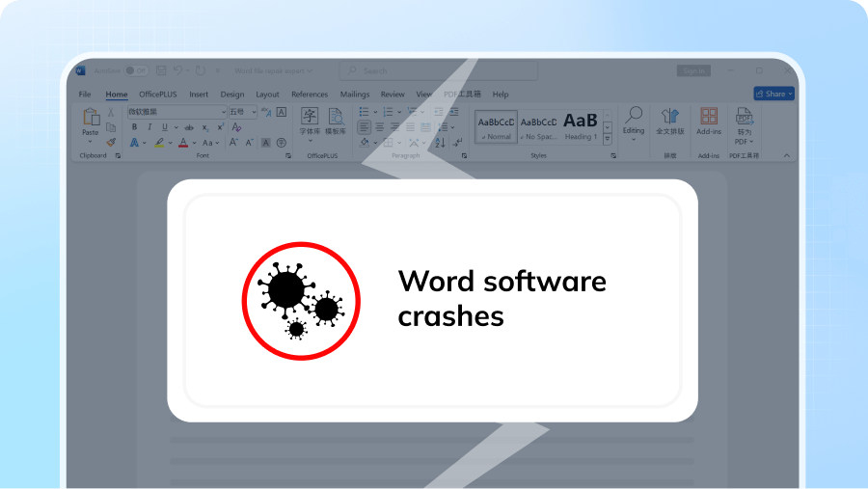
Task: Open the References tab
Action: coord(310,95)
